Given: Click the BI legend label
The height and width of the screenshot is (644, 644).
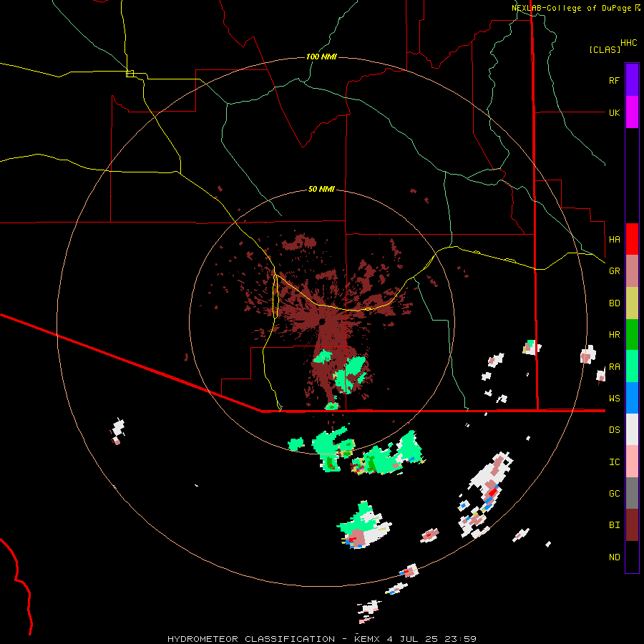Looking at the screenshot, I should (x=614, y=525).
